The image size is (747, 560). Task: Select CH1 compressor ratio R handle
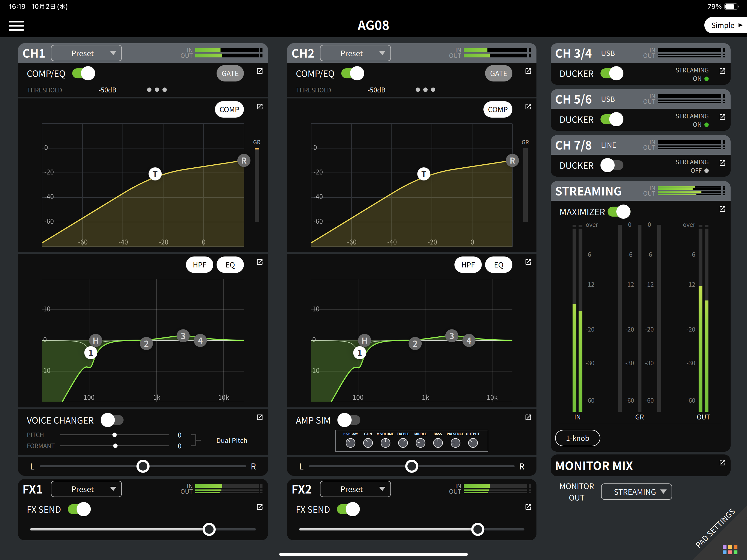point(244,161)
